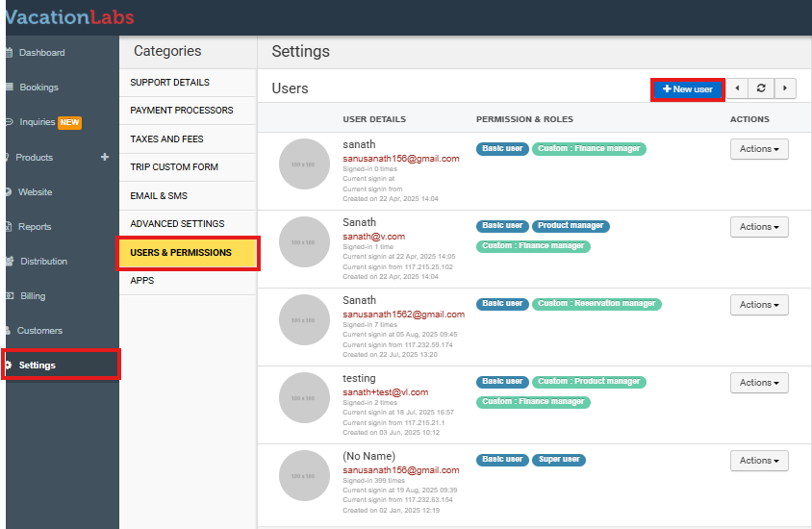Image resolution: width=812 pixels, height=529 pixels.
Task: Click the next page arrow icon
Action: coord(785,88)
